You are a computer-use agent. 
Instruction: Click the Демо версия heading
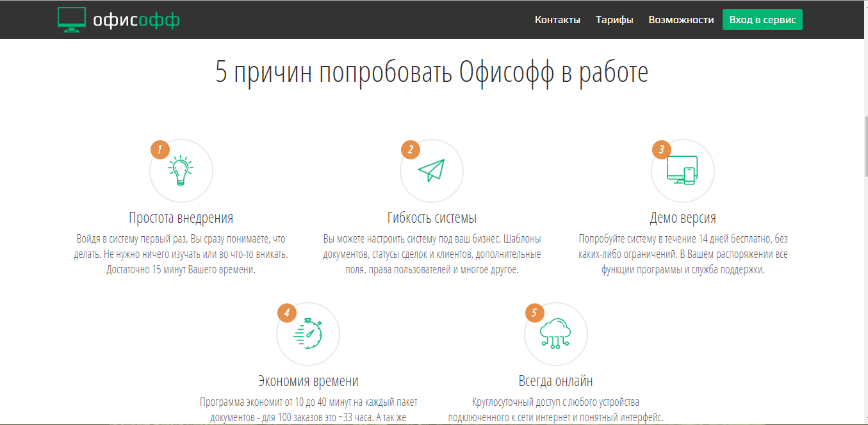click(x=682, y=217)
